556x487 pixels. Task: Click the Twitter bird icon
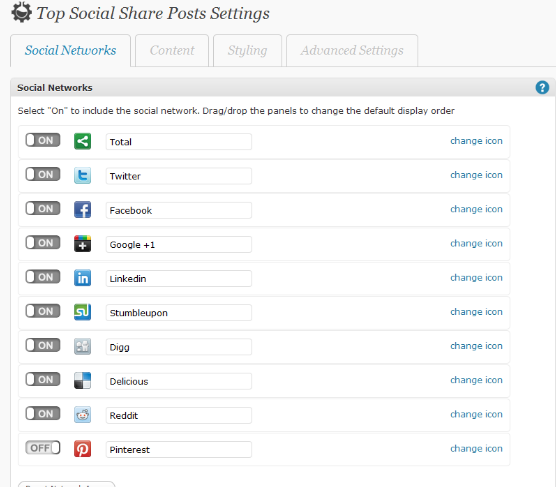pyautogui.click(x=82, y=175)
